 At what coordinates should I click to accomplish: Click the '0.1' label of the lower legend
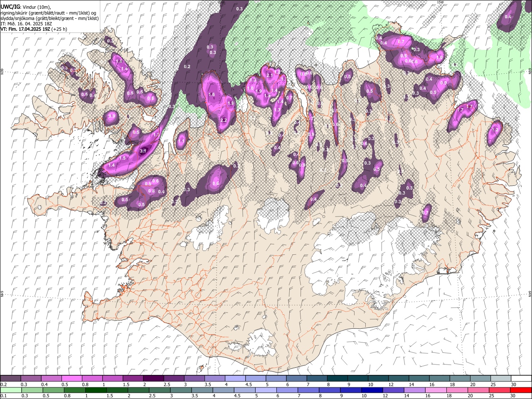click(x=4, y=396)
